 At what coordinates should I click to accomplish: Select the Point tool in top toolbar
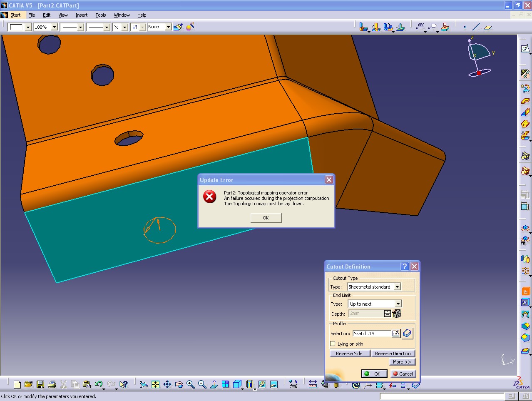pos(465,27)
